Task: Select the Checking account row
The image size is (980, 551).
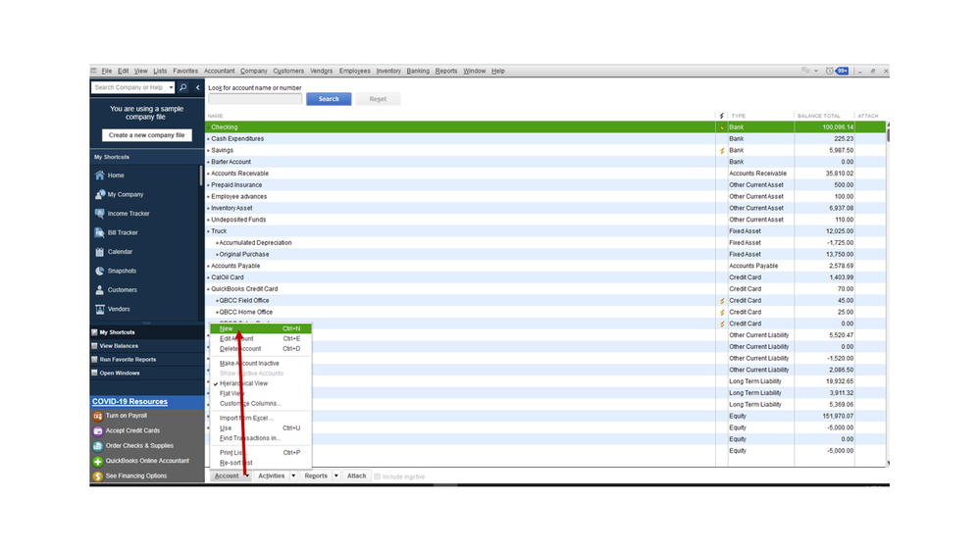Action: pos(545,127)
